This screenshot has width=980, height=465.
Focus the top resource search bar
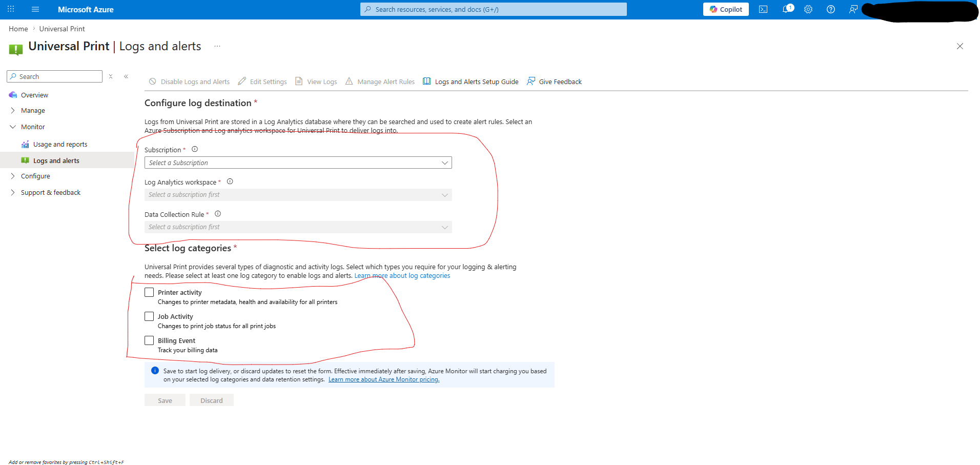[x=494, y=9]
